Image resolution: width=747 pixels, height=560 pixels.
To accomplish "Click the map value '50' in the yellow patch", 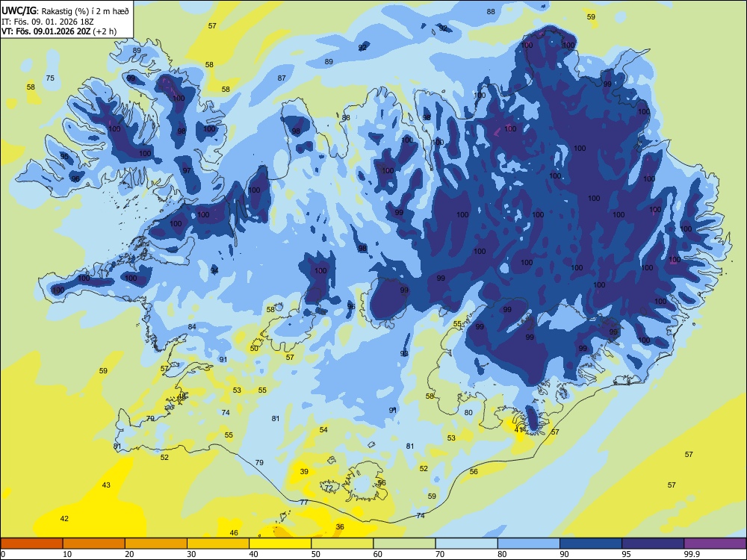I will pos(255,348).
